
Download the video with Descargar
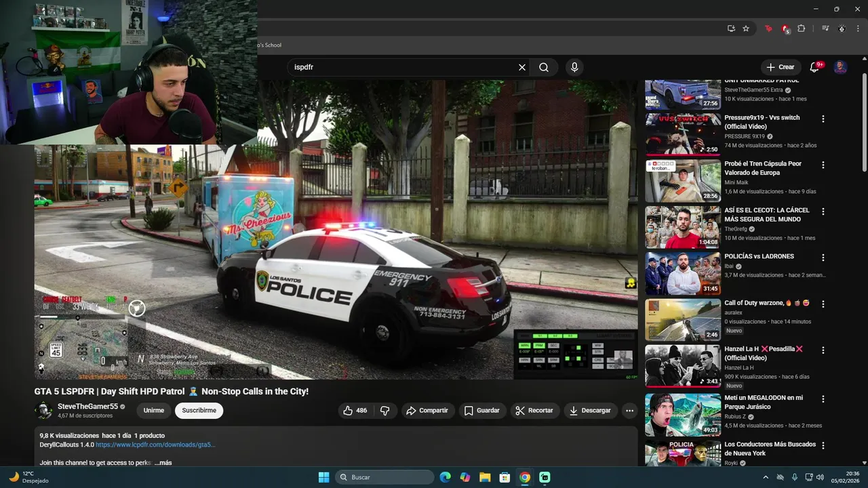coord(590,410)
